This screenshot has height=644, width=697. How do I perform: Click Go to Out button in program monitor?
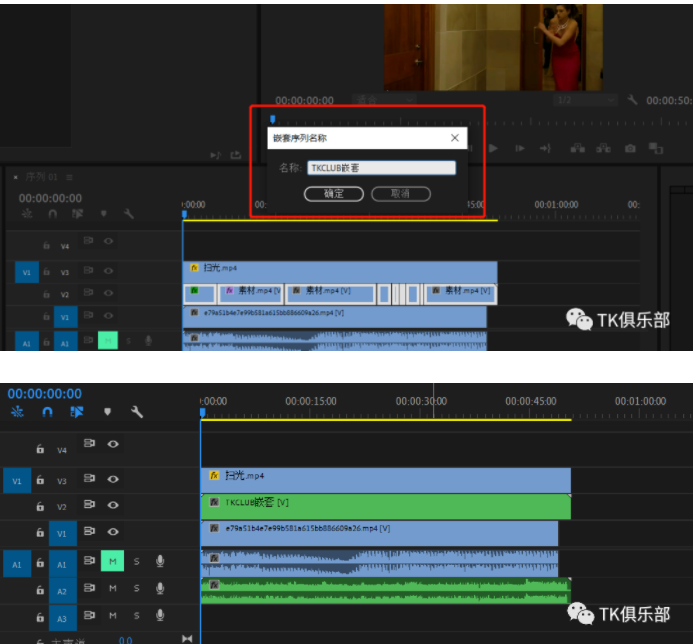pos(545,148)
